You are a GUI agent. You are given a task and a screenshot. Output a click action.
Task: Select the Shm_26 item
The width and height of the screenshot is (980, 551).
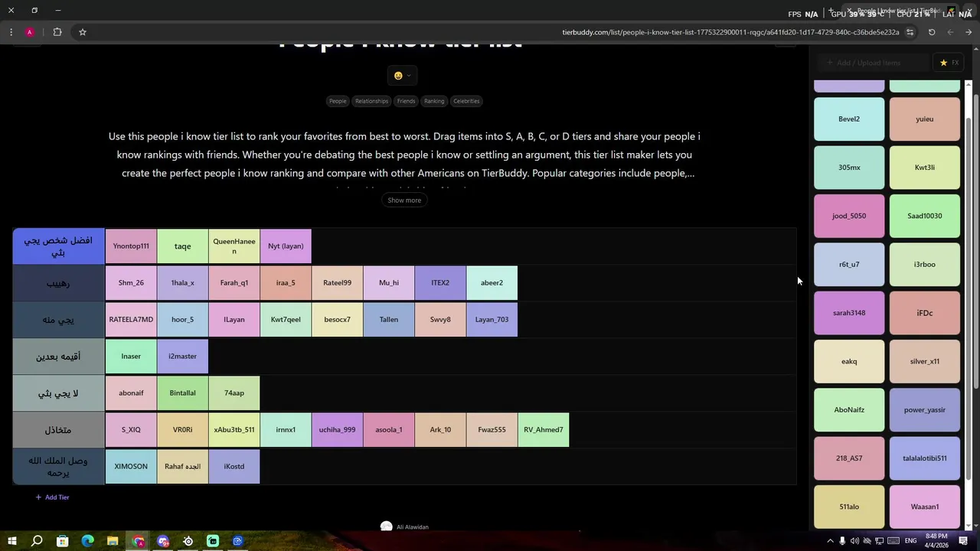coord(131,283)
